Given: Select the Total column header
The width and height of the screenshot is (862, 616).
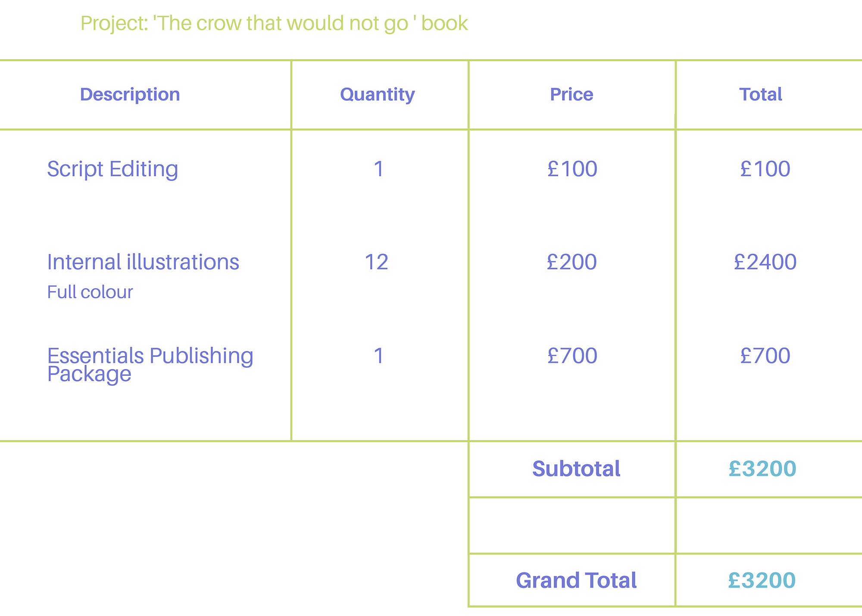Looking at the screenshot, I should pos(761,94).
